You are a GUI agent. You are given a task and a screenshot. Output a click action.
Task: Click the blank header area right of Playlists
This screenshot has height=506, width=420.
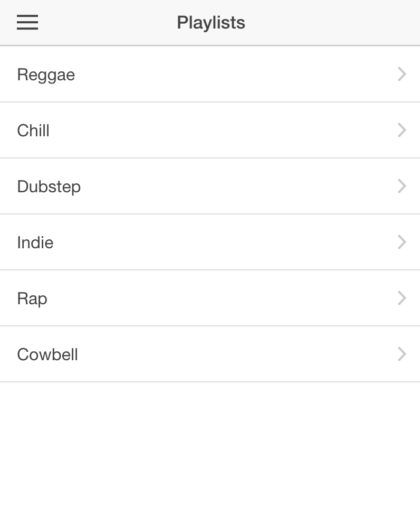pyautogui.click(x=332, y=22)
